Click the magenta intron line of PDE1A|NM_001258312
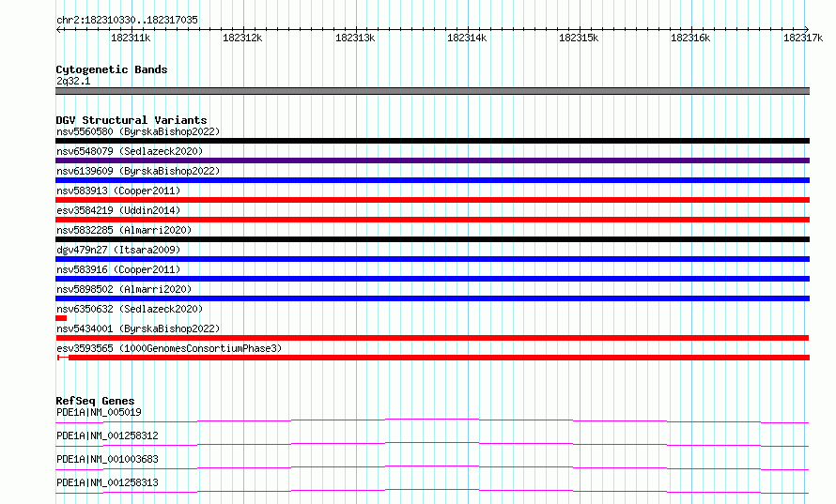Viewport: 836px width, 504px height. click(x=432, y=443)
